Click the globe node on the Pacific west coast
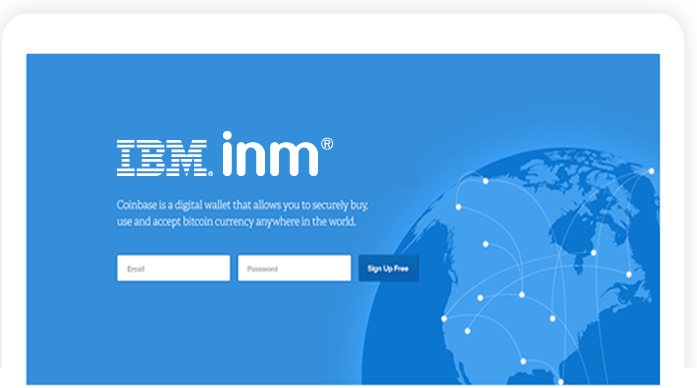The width and height of the screenshot is (697, 388). pos(444,318)
